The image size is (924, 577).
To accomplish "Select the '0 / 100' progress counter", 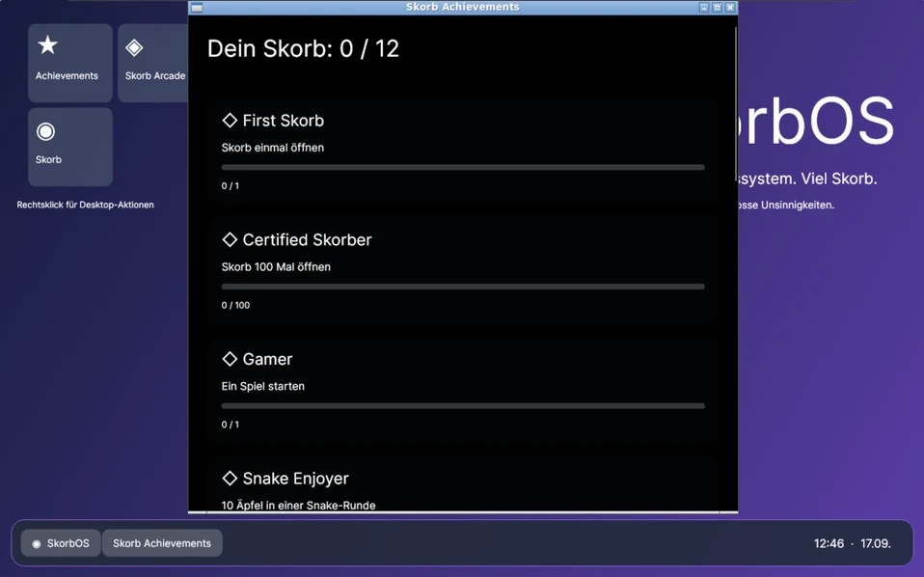I will 235,305.
